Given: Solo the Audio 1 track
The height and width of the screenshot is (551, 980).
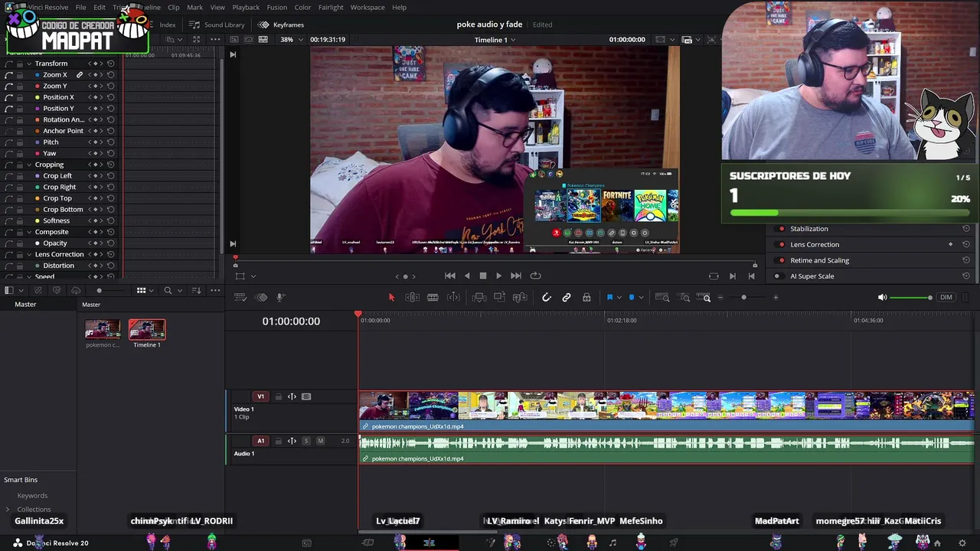Looking at the screenshot, I should coord(306,441).
